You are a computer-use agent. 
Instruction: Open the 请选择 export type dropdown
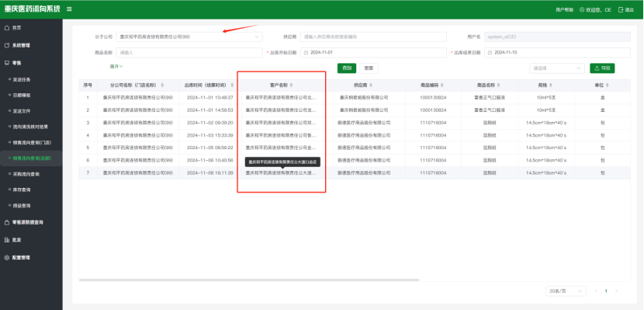pyautogui.click(x=557, y=68)
